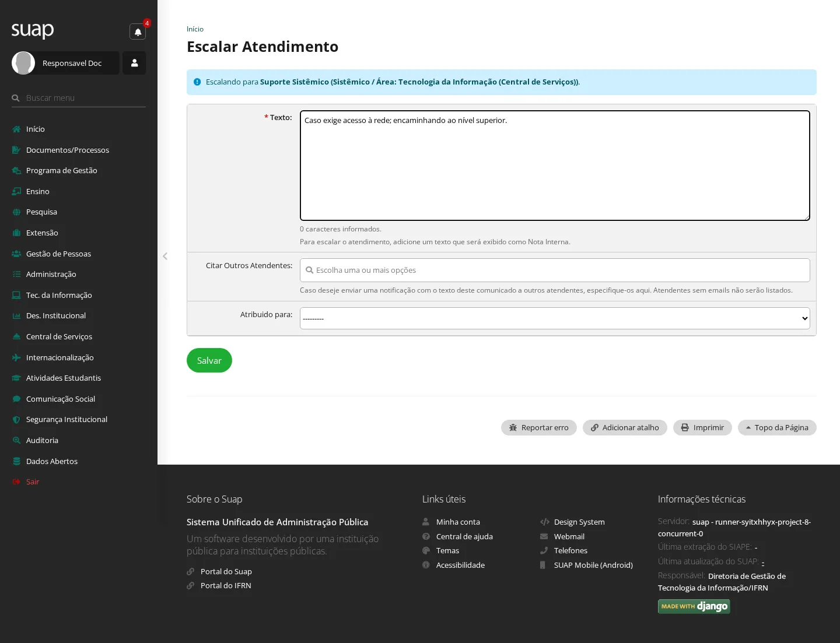Screen dimensions: 840x643
Task: Open Início in the sidebar menu
Action: [36, 129]
